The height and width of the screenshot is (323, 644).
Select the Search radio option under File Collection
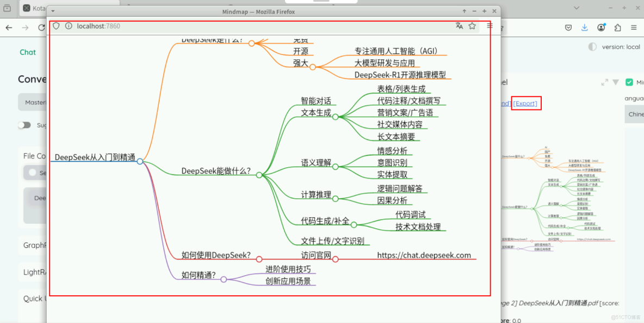(33, 173)
